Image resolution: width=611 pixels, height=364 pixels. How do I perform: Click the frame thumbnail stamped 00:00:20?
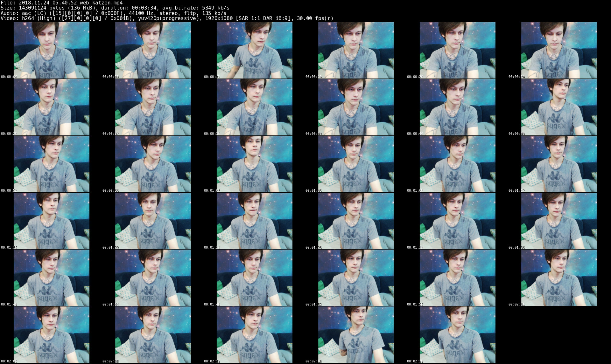point(458,50)
